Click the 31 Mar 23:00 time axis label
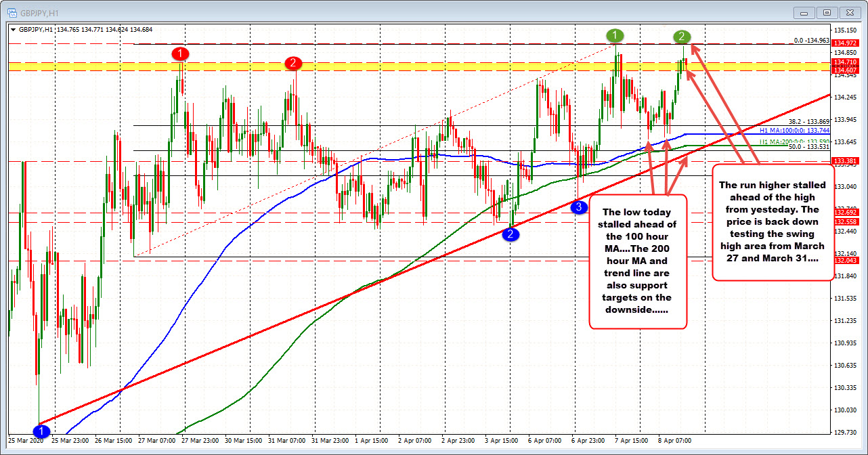The image size is (868, 455). [x=330, y=440]
